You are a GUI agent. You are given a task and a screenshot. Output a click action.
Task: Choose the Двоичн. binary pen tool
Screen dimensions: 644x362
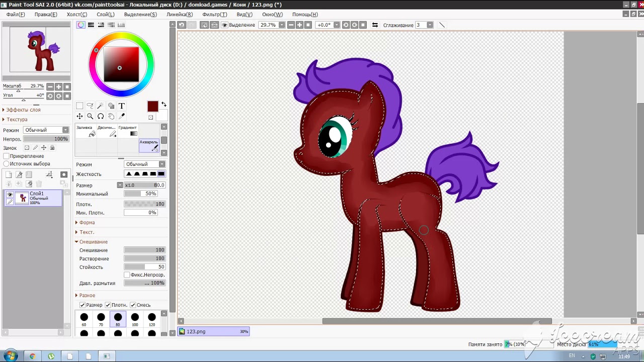[x=107, y=131]
